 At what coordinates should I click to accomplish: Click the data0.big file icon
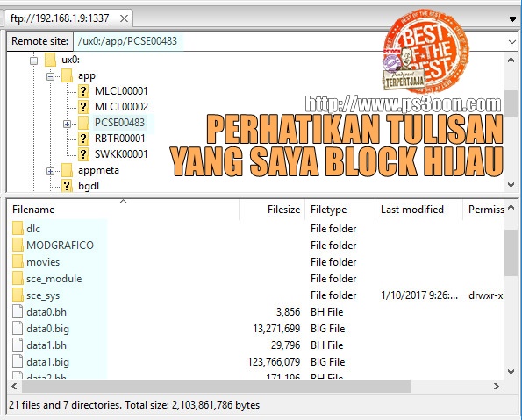(x=18, y=329)
